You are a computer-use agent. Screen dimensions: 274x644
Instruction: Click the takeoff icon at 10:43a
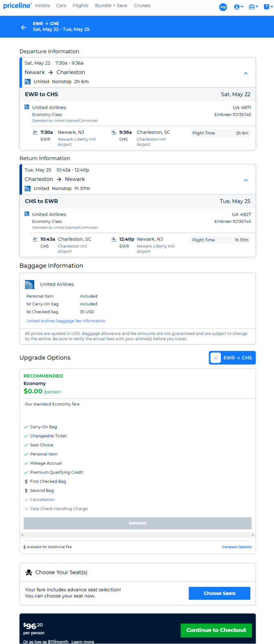point(35,239)
